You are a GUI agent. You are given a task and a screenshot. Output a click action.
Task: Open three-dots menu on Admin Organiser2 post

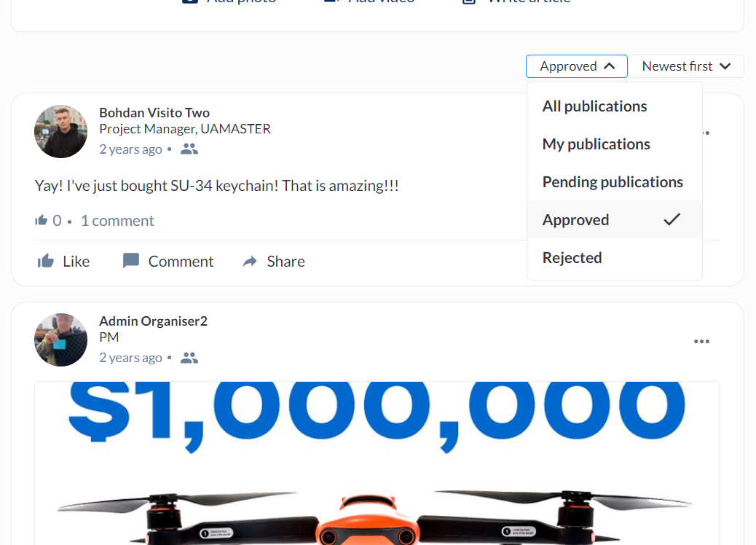click(701, 342)
